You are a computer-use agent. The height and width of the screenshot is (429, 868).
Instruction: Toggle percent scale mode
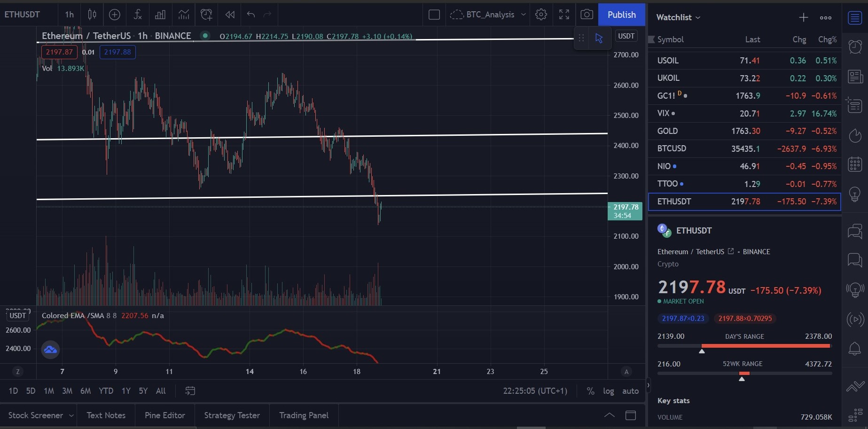tap(591, 391)
